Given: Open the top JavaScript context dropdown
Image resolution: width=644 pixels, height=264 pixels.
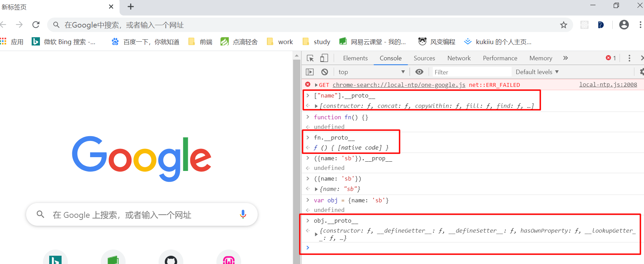Looking at the screenshot, I should point(372,72).
